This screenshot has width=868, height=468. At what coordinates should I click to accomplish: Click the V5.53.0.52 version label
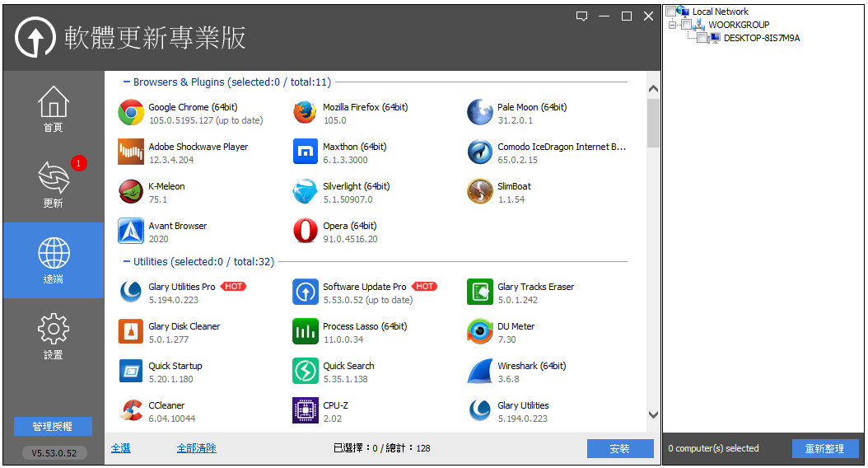54,452
